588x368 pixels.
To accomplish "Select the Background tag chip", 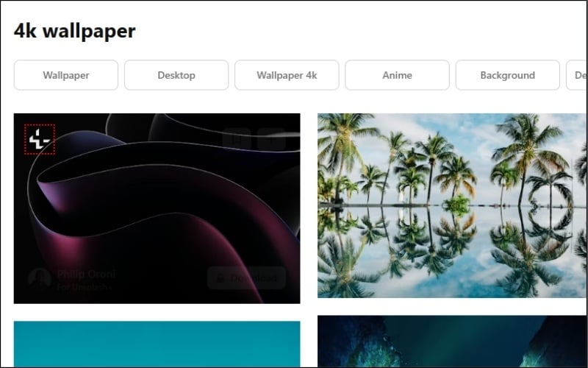I will point(507,75).
